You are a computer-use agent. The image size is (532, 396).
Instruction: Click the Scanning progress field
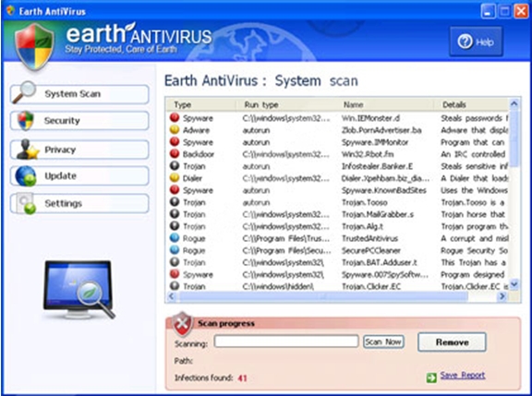(286, 341)
